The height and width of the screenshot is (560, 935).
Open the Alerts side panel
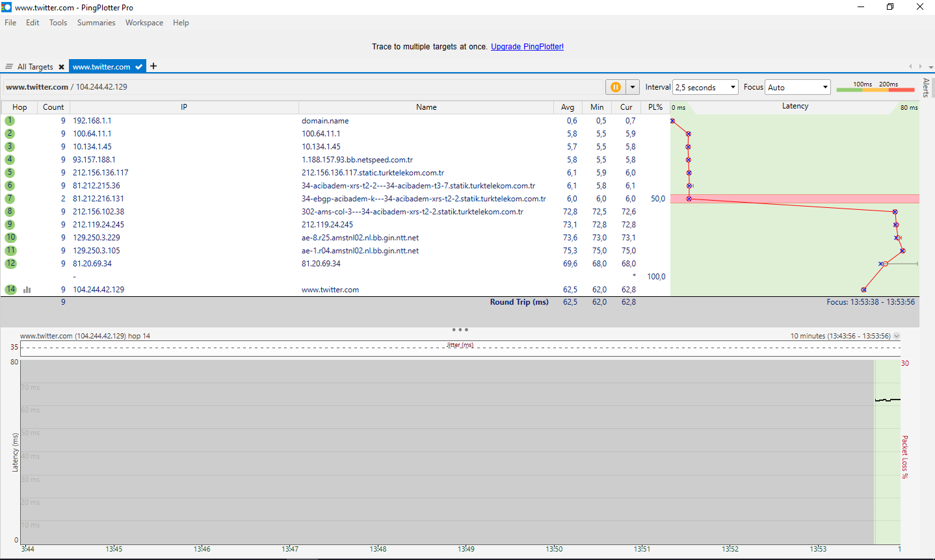point(926,88)
